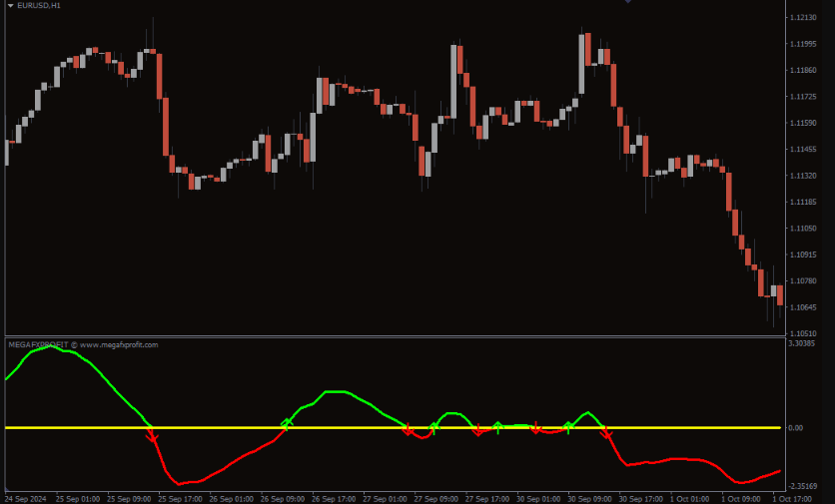Click the last green buy arrow on the indicator
The image size is (835, 504).
click(x=568, y=425)
